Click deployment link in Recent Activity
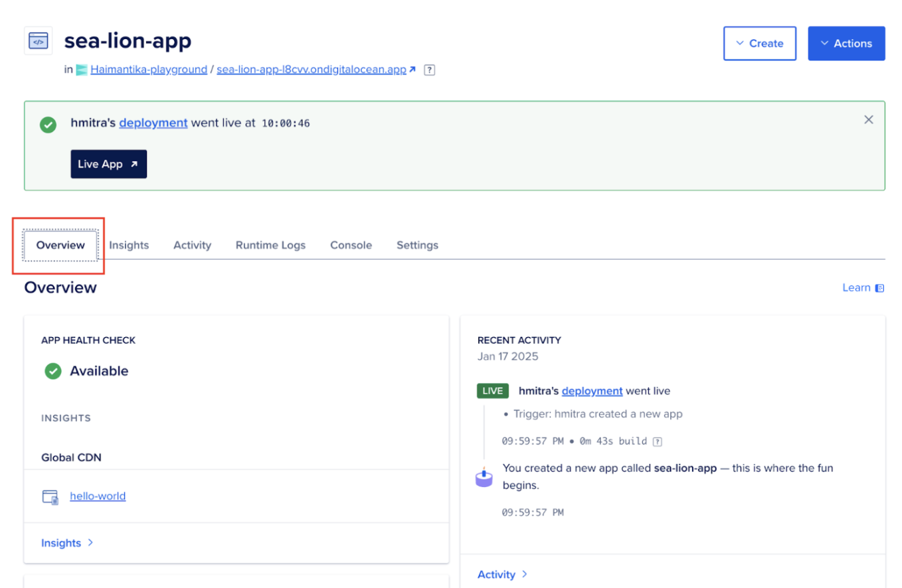Image resolution: width=902 pixels, height=588 pixels. tap(592, 391)
